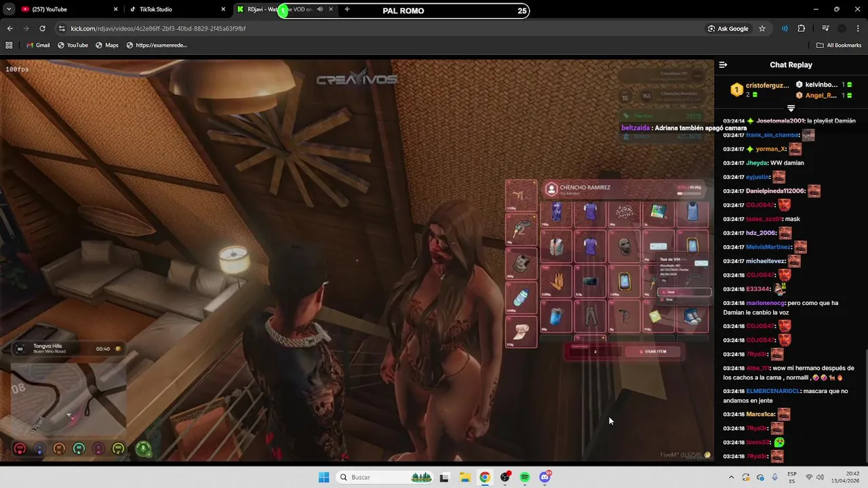Open the Chrome three-dot menu
Image resolution: width=868 pixels, height=488 pixels.
click(858, 28)
